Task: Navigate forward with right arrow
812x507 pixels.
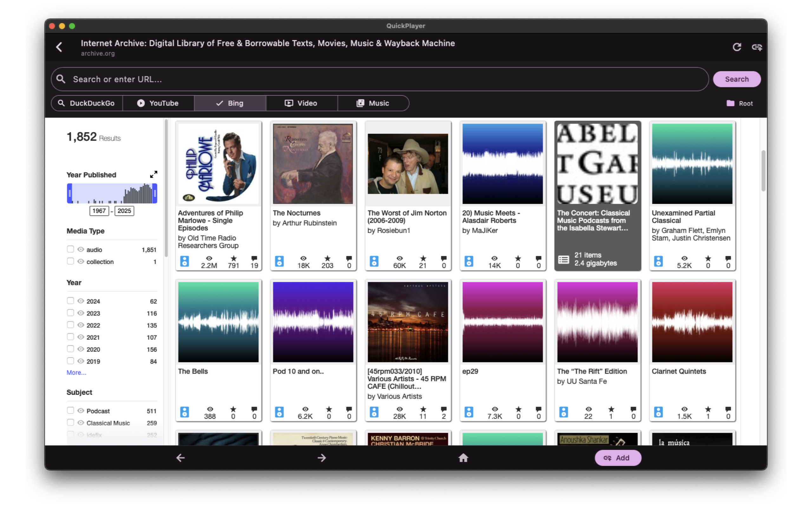Action: click(x=321, y=458)
